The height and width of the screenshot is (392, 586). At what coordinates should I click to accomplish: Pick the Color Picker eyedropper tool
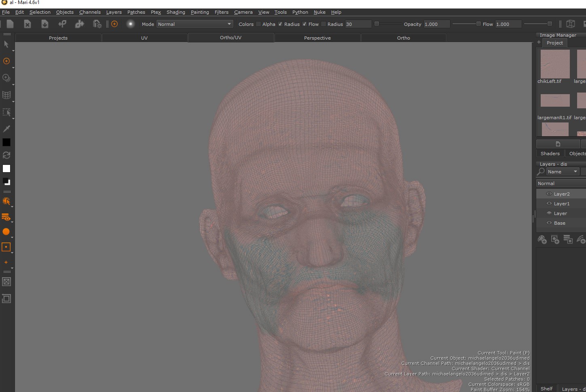click(6, 129)
